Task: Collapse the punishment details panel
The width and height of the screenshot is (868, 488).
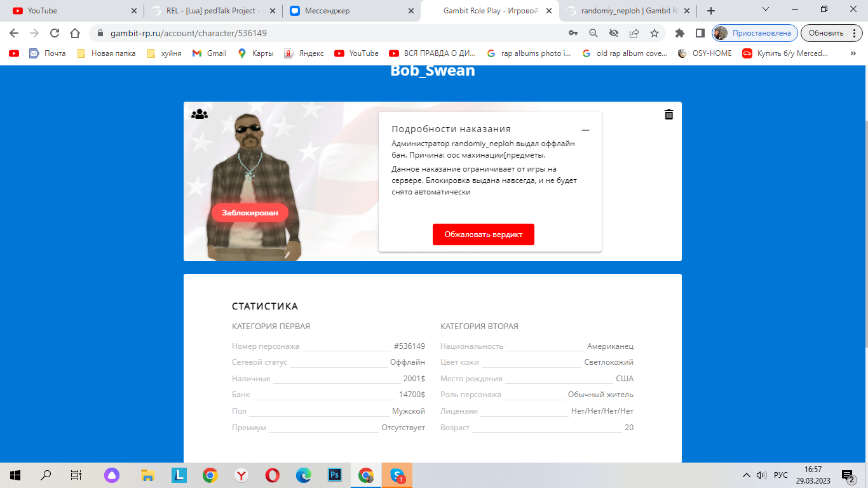Action: [585, 130]
